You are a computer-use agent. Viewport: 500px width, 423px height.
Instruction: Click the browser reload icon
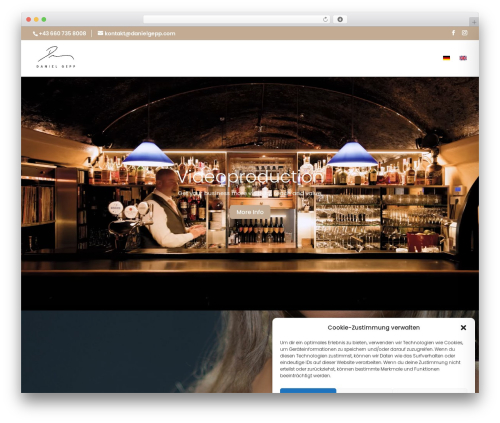pos(325,20)
